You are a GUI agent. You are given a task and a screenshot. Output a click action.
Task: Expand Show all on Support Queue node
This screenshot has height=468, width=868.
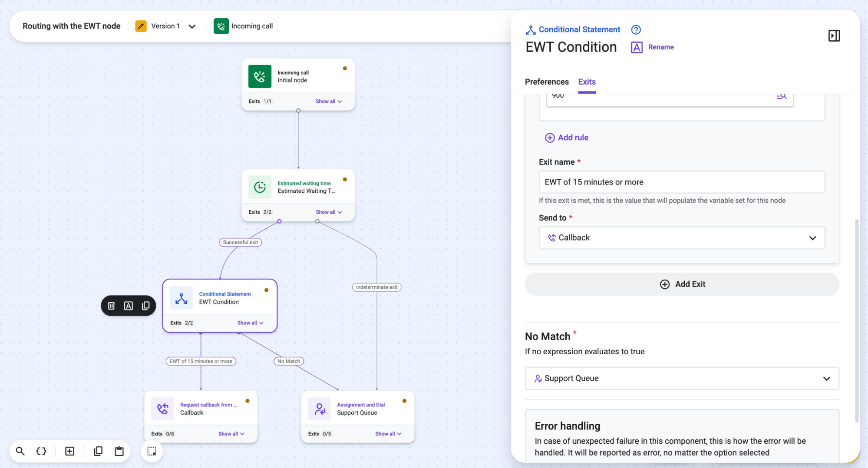pyautogui.click(x=389, y=434)
